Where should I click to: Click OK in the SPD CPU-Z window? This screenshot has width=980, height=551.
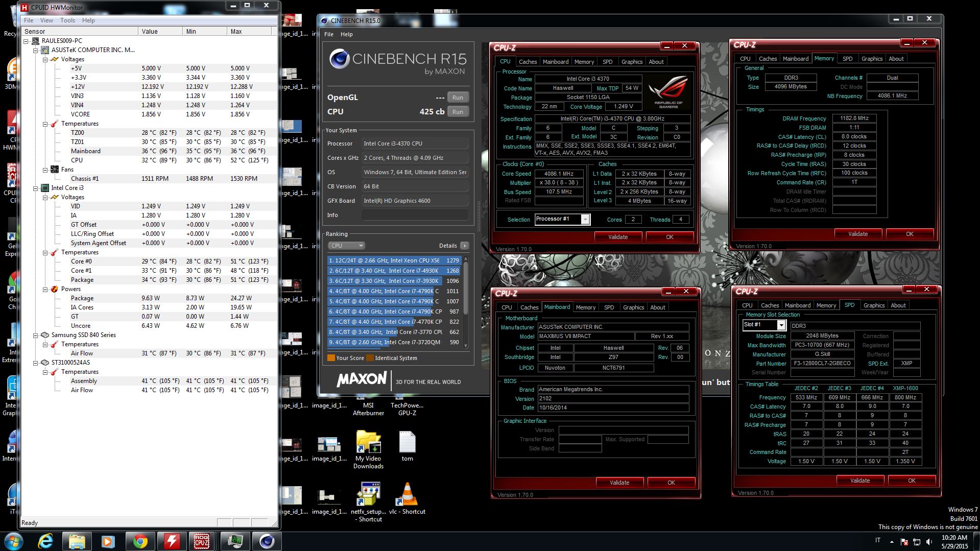912,481
